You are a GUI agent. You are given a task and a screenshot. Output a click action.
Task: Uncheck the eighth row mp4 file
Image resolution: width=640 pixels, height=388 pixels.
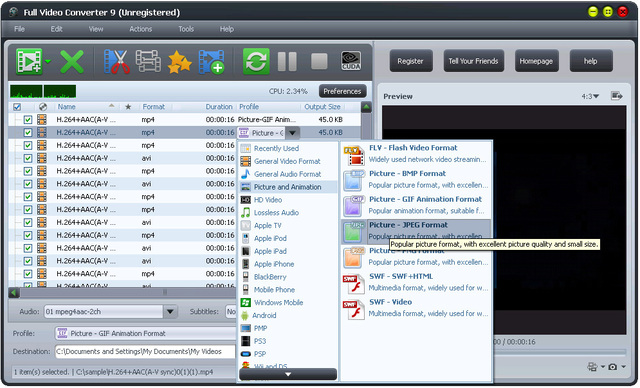click(x=28, y=210)
